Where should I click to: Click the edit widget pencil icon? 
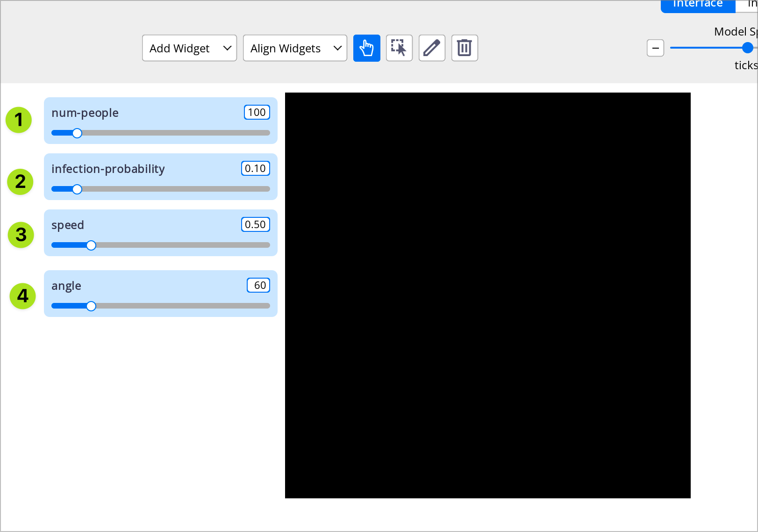(432, 48)
